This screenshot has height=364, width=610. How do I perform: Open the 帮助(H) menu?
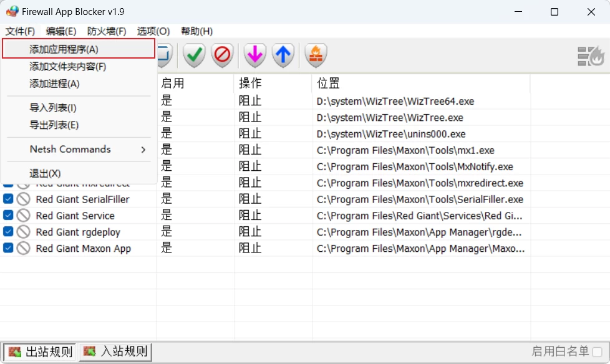click(x=197, y=31)
